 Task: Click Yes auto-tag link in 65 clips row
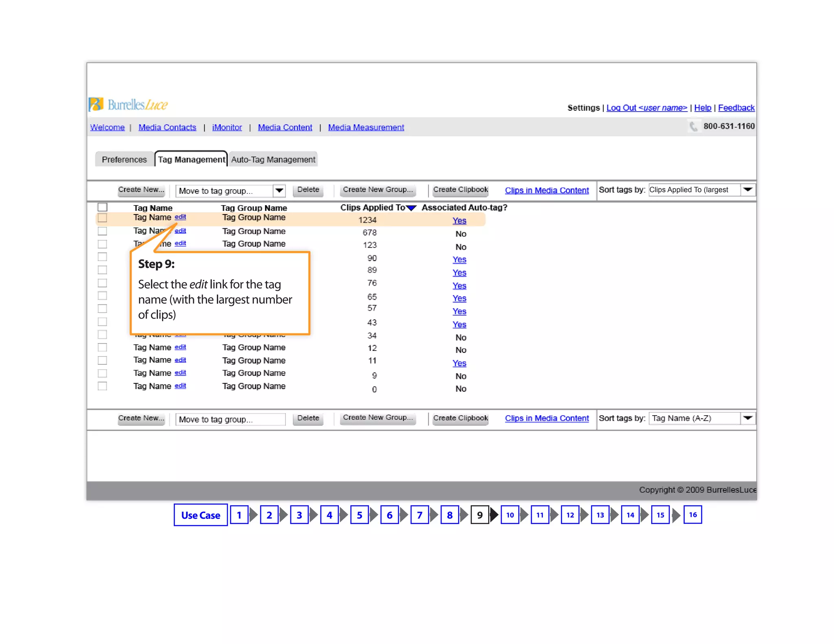(459, 298)
